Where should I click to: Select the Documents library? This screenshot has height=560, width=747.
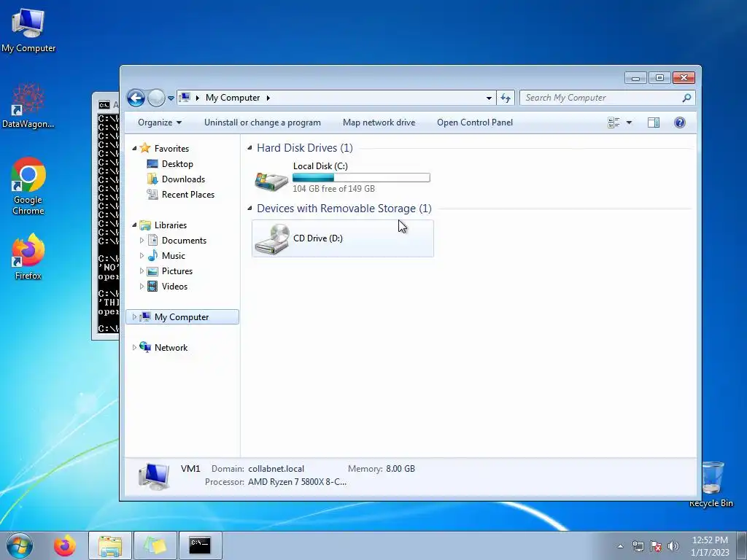click(184, 241)
